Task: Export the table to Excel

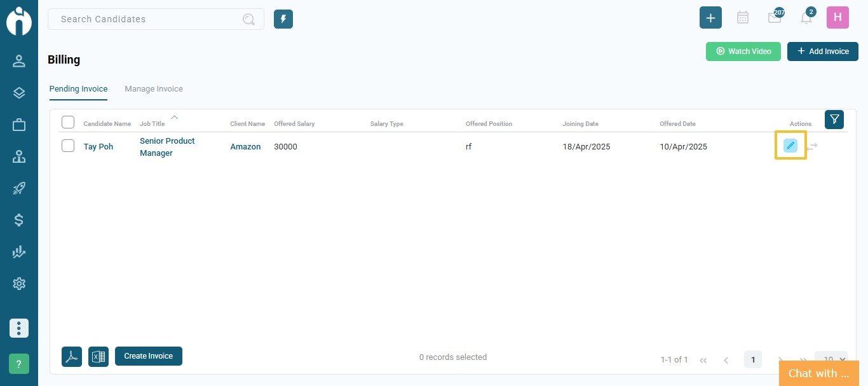Action: (98, 356)
